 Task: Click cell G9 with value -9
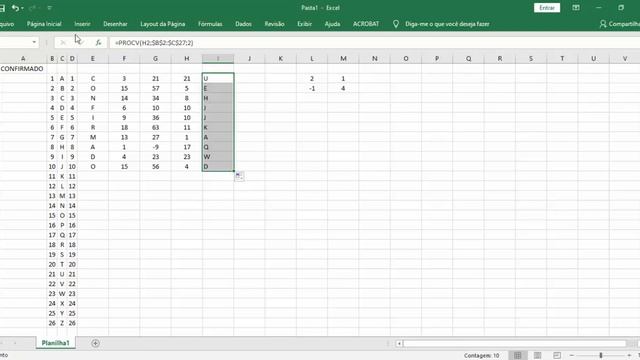pos(156,147)
